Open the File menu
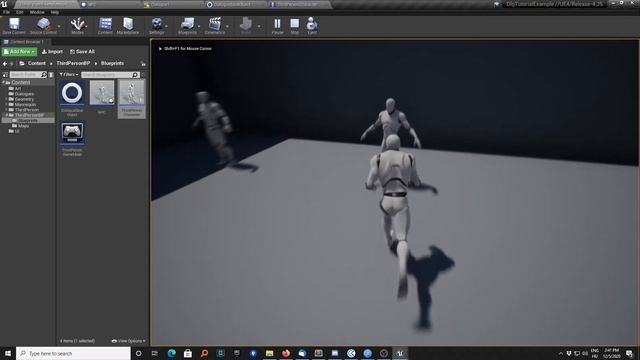Image resolution: width=640 pixels, height=360 pixels. tap(7, 12)
